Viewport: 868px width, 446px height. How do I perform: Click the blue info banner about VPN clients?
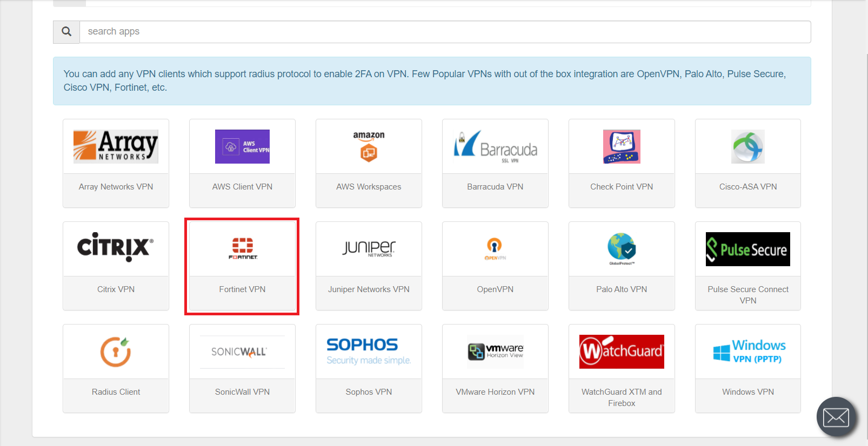click(x=432, y=81)
